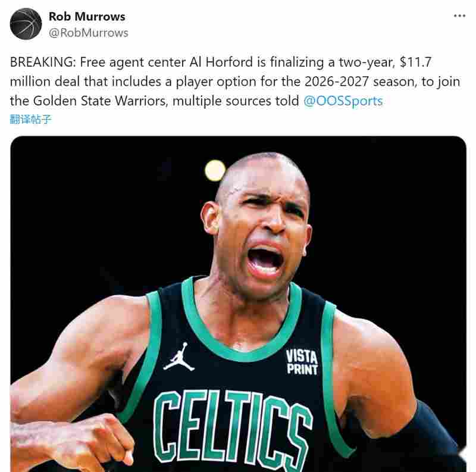Click the $11.7 figure in the post text
Screen dimensions: 476x472
[x=415, y=62]
